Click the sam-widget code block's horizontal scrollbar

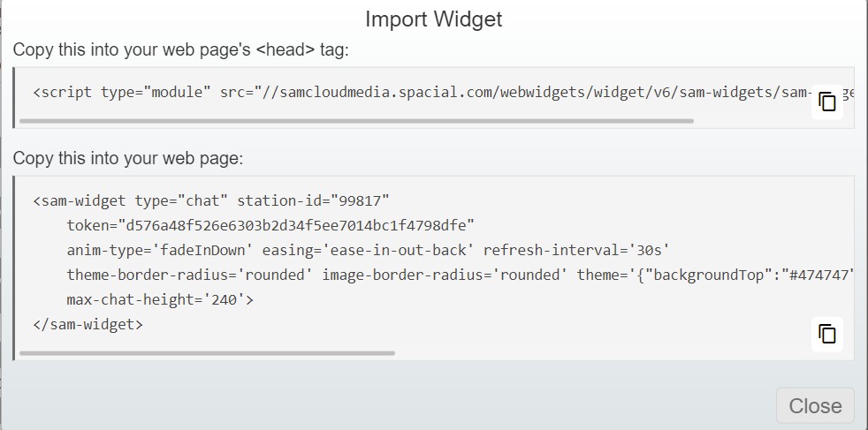(x=207, y=352)
